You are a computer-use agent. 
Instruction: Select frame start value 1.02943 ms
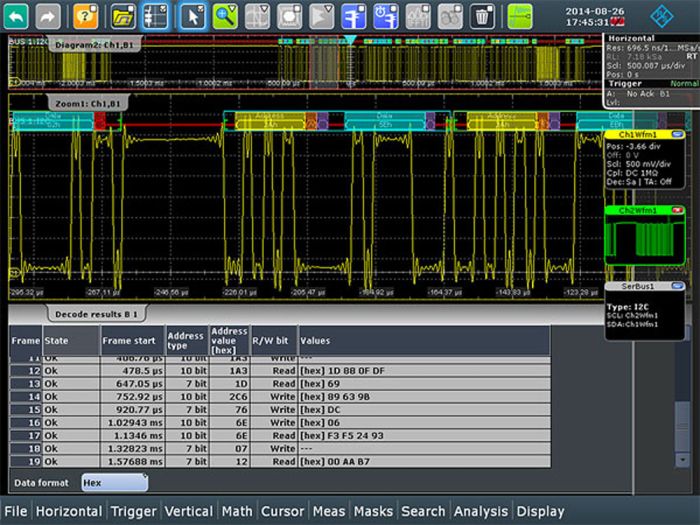[133, 423]
